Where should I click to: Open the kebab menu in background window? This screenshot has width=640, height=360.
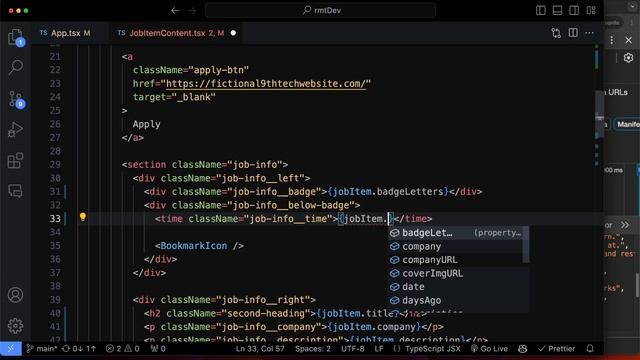coord(611,40)
